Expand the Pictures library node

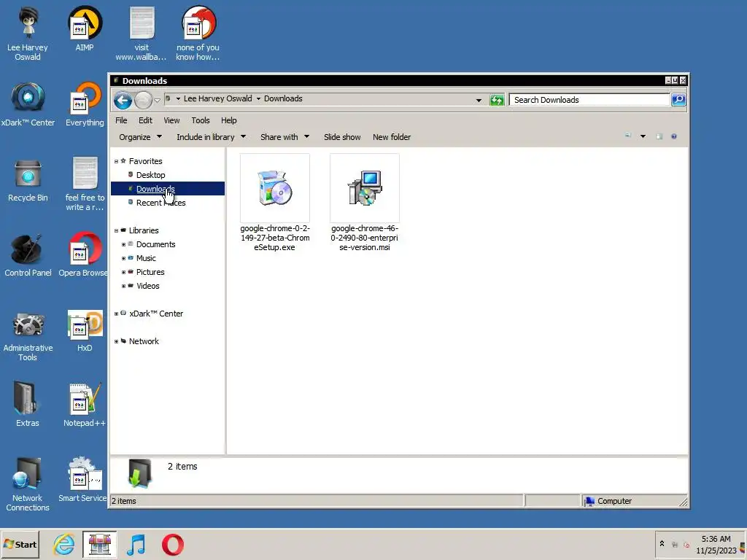click(123, 272)
